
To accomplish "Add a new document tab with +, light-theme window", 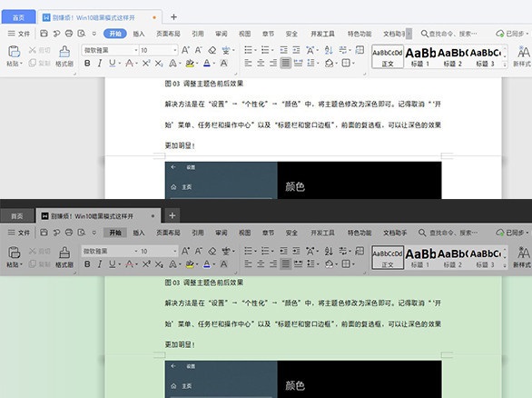I will [x=173, y=17].
